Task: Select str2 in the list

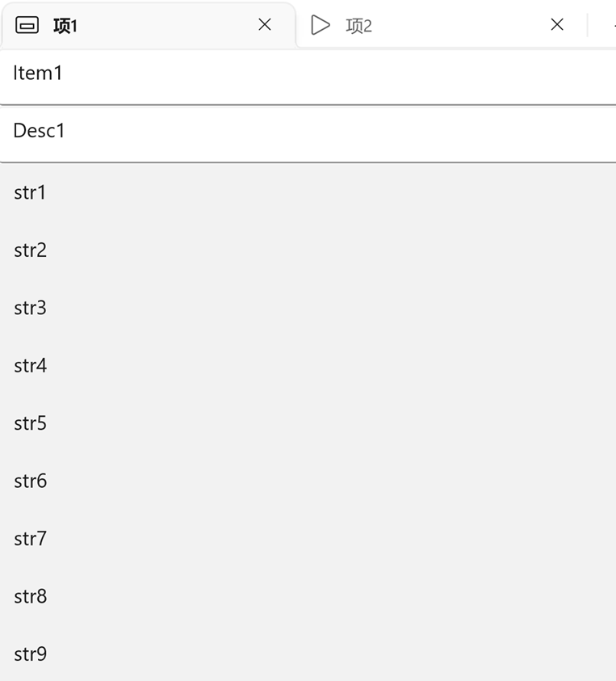Action: click(308, 250)
